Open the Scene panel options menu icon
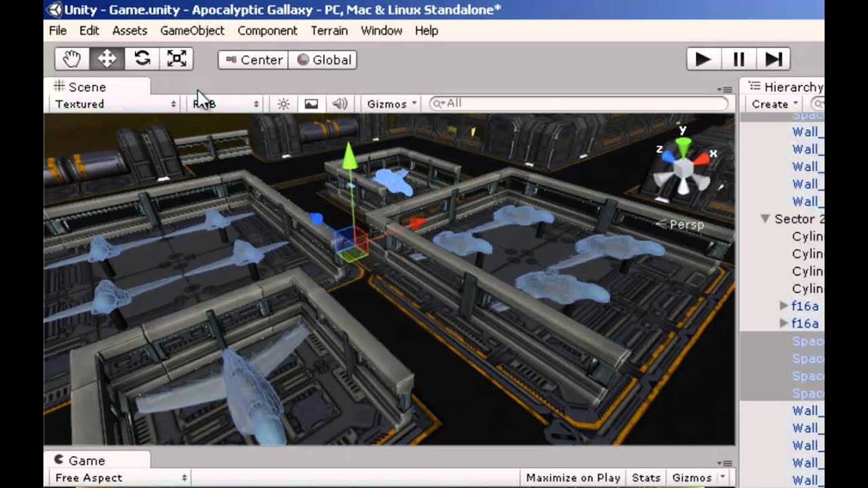This screenshot has height=488, width=868. tap(724, 89)
